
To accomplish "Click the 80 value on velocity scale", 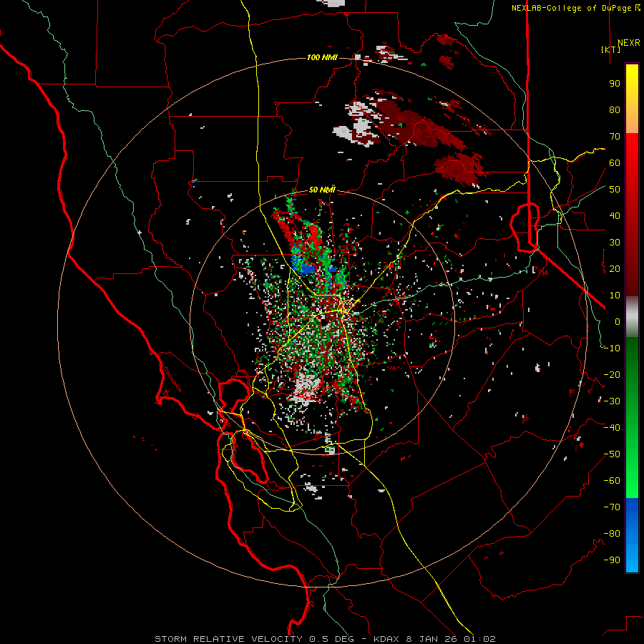I will coord(615,110).
